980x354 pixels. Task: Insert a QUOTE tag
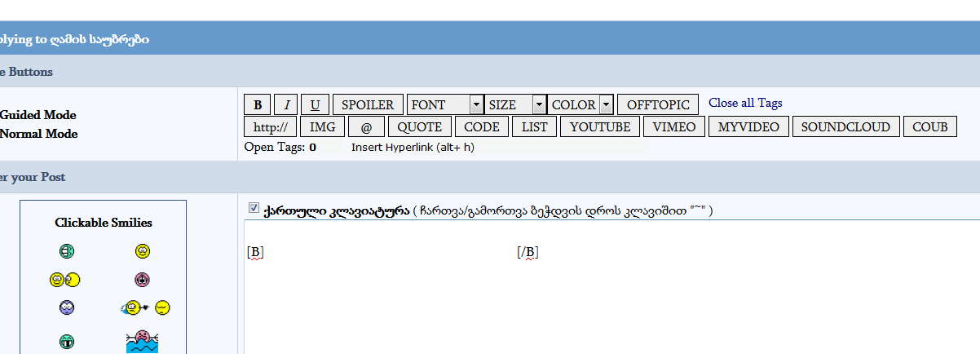point(420,126)
